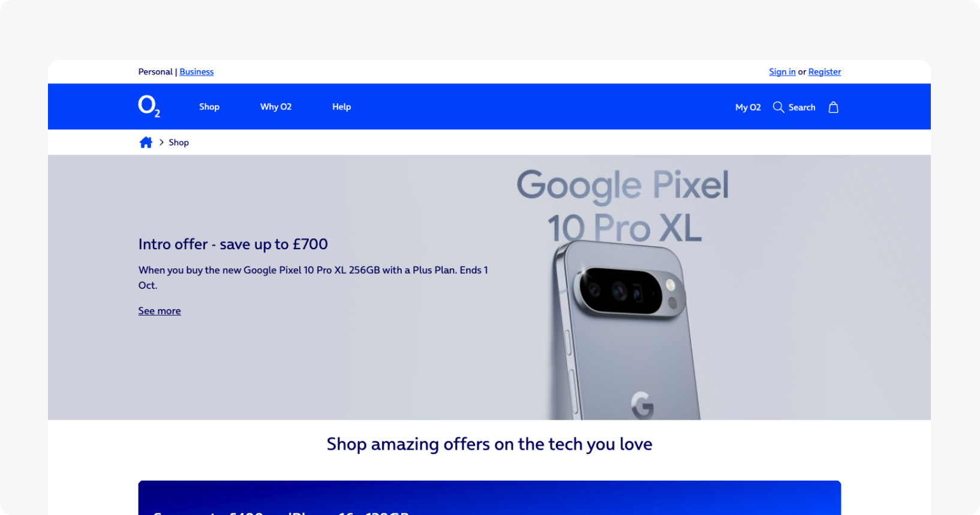This screenshot has height=515, width=980.
Task: Click the Sign in link
Action: pos(782,71)
